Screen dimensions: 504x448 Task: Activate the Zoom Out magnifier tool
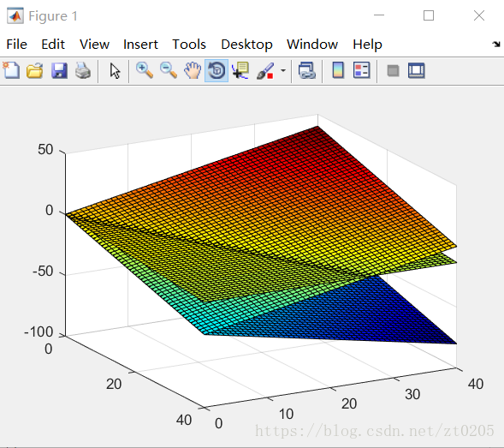click(169, 70)
